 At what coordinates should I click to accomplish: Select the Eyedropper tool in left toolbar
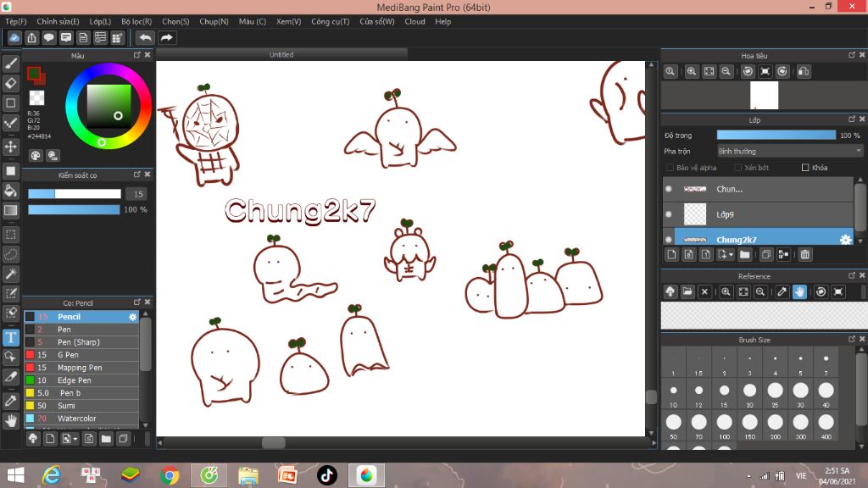pos(10,401)
